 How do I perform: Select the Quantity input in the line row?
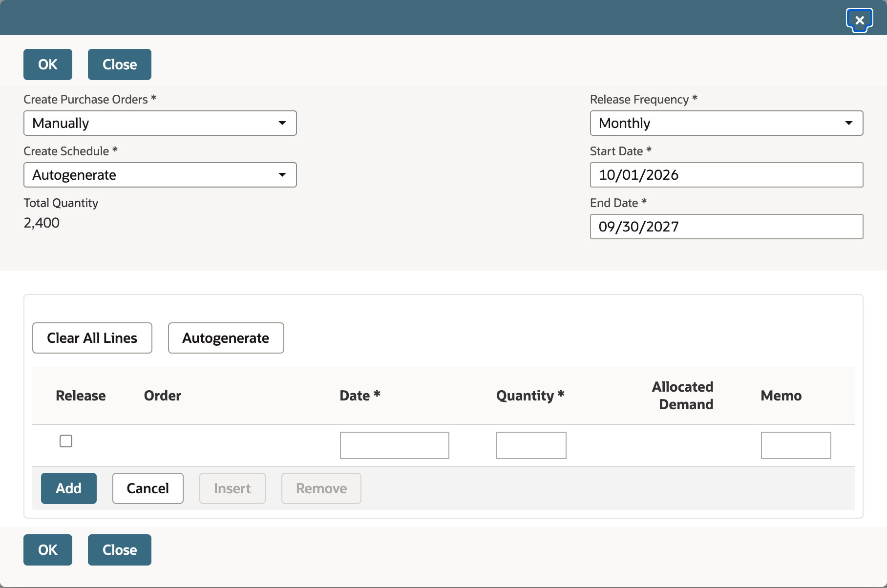pos(531,445)
